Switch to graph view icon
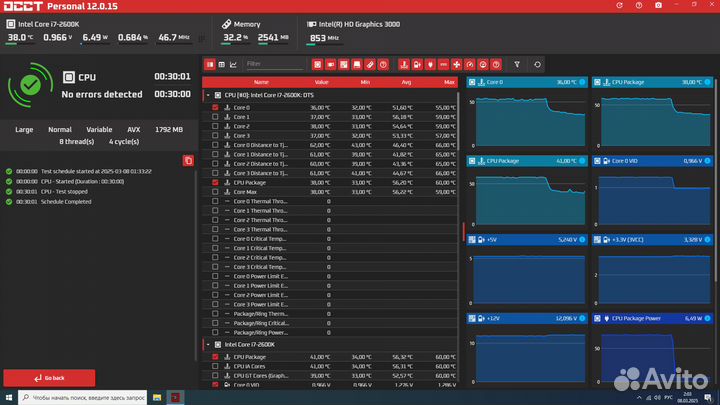This screenshot has width=720, height=405. point(233,64)
